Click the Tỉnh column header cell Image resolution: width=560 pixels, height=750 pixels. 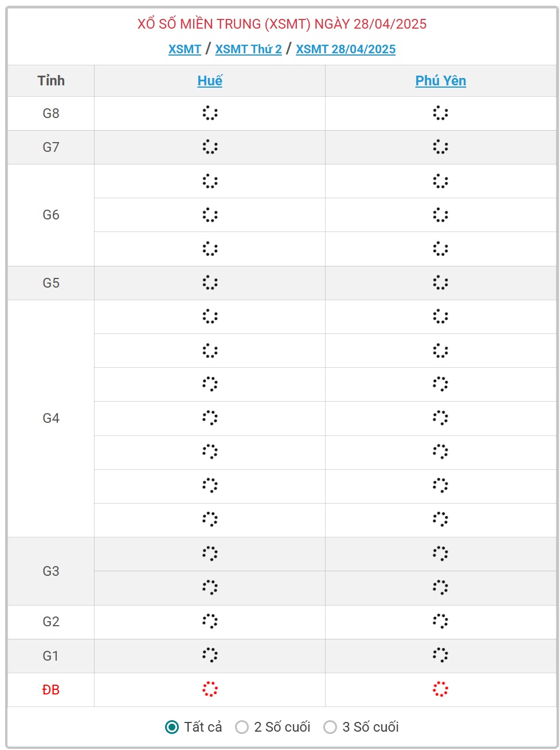point(51,81)
